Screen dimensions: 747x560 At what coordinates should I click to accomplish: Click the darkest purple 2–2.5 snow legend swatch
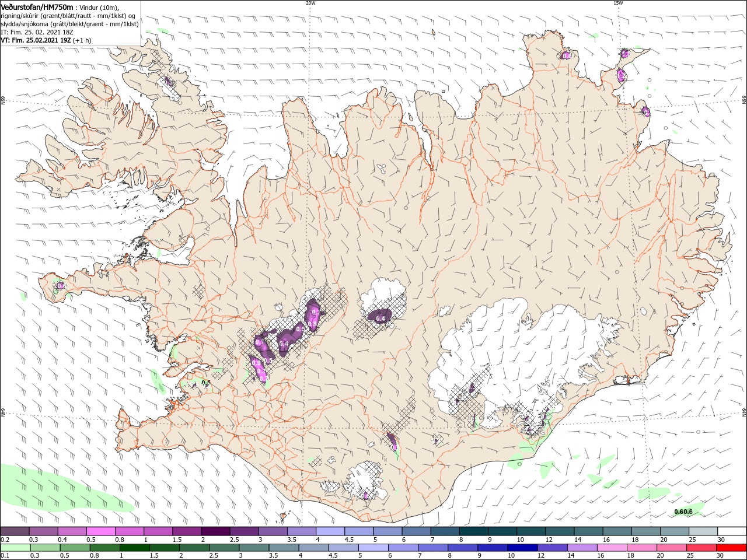pos(215,531)
